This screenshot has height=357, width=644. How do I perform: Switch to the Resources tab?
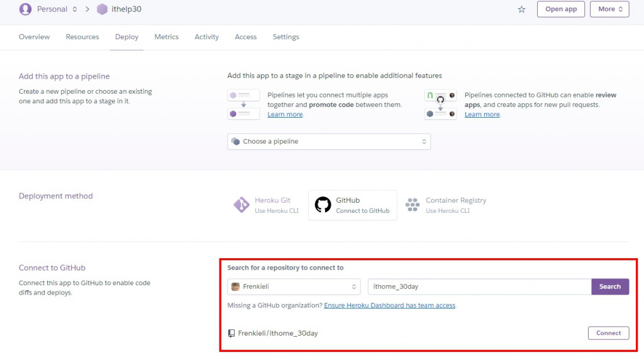[x=82, y=37]
